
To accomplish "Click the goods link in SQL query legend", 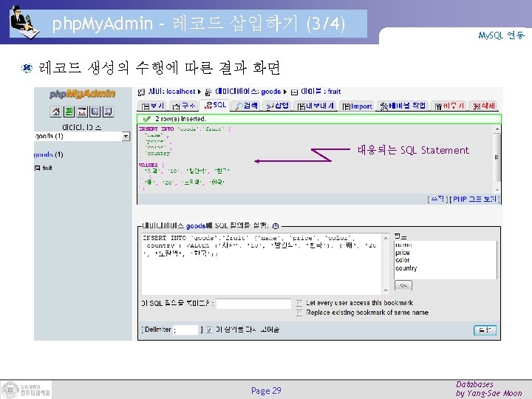I will 196,226.
